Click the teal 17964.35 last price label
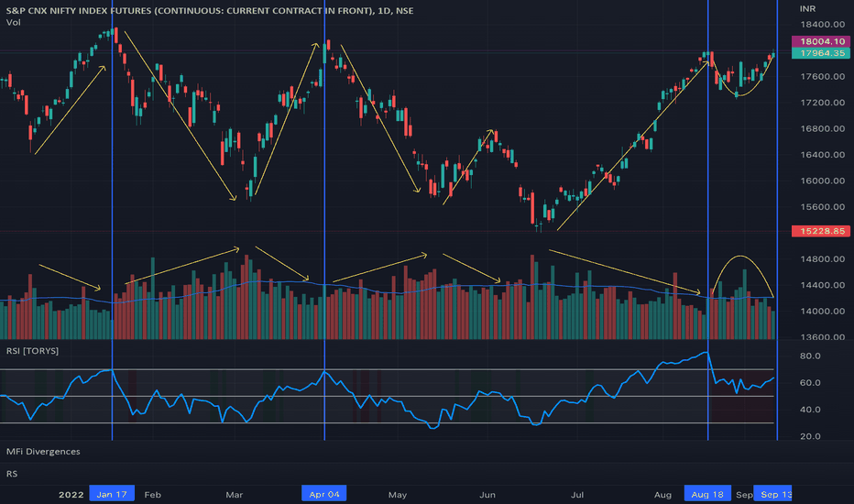 pyautogui.click(x=820, y=53)
